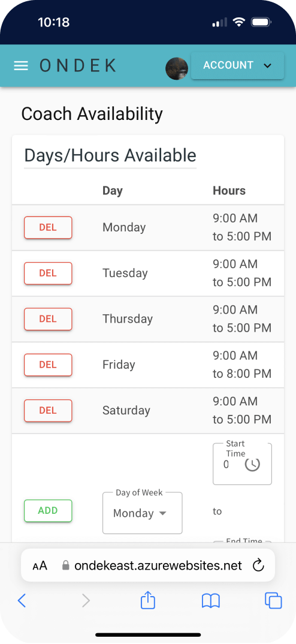The width and height of the screenshot is (296, 644).
Task: Remove the Saturday availability entry
Action: click(48, 410)
